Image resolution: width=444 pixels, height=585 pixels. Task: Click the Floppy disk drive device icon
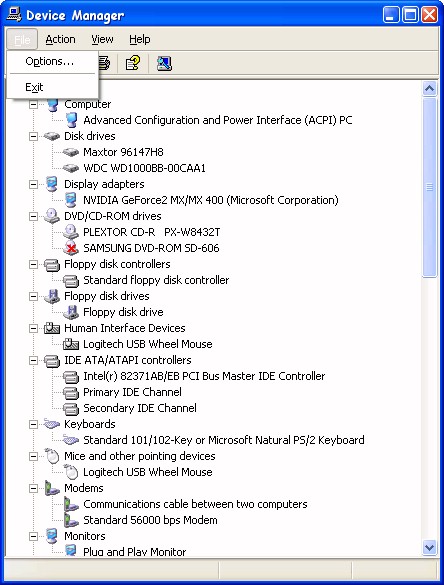tap(71, 312)
